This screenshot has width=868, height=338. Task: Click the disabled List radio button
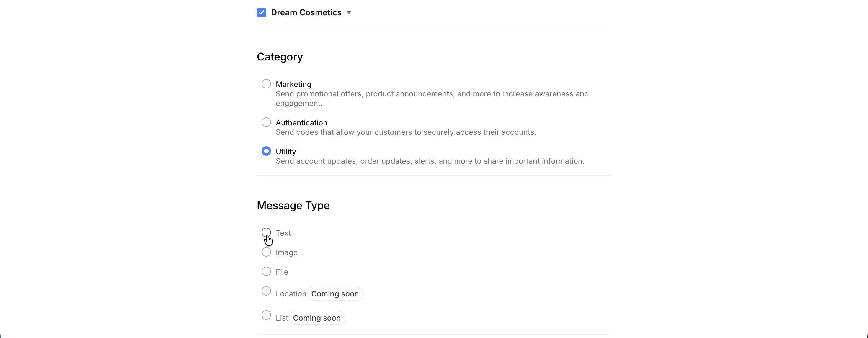pos(266,315)
